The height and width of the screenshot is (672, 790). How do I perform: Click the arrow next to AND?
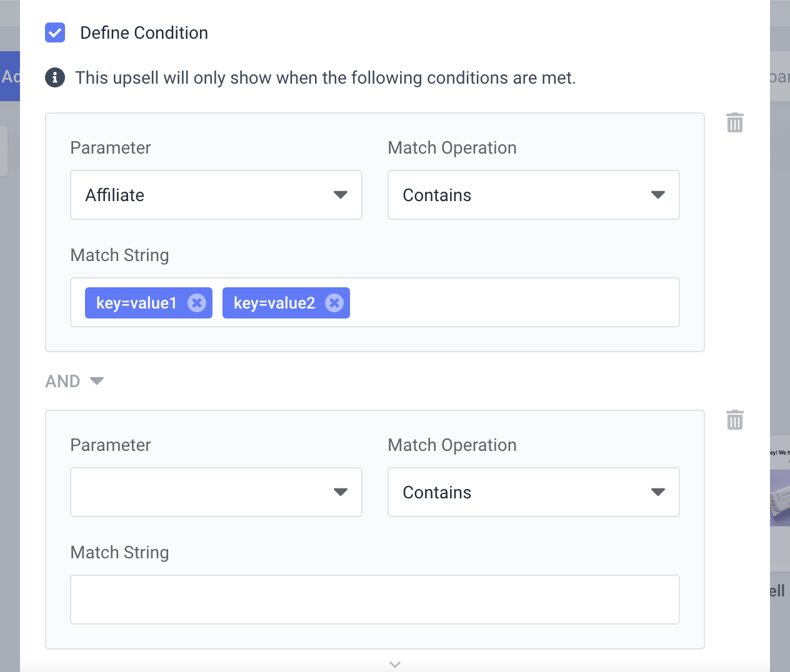97,381
